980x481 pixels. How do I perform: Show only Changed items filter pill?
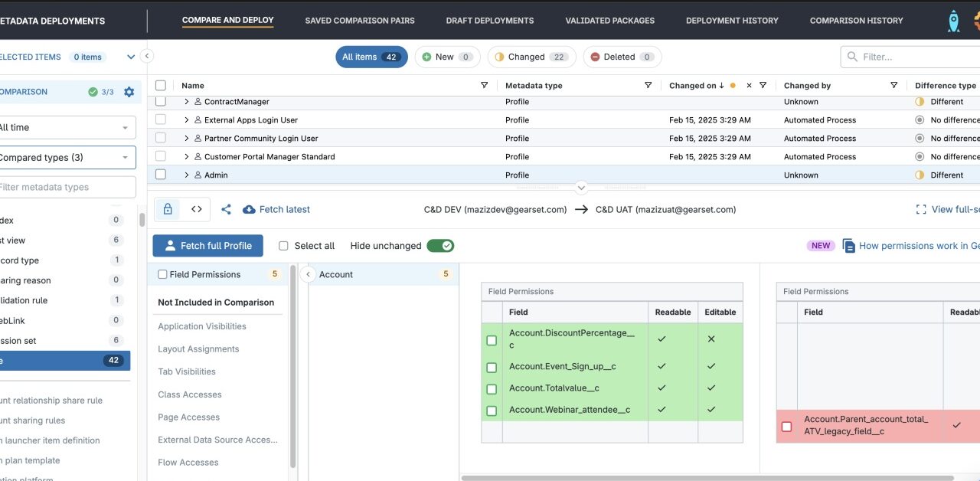(x=531, y=57)
